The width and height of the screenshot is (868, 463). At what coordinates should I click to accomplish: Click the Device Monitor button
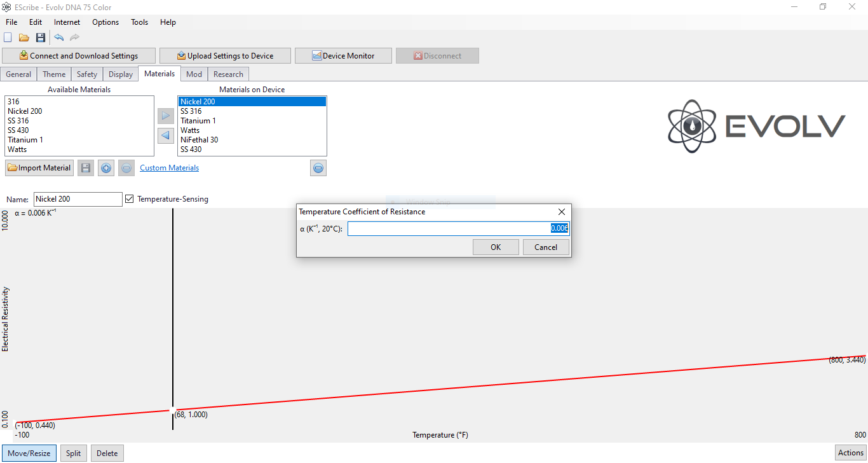343,56
